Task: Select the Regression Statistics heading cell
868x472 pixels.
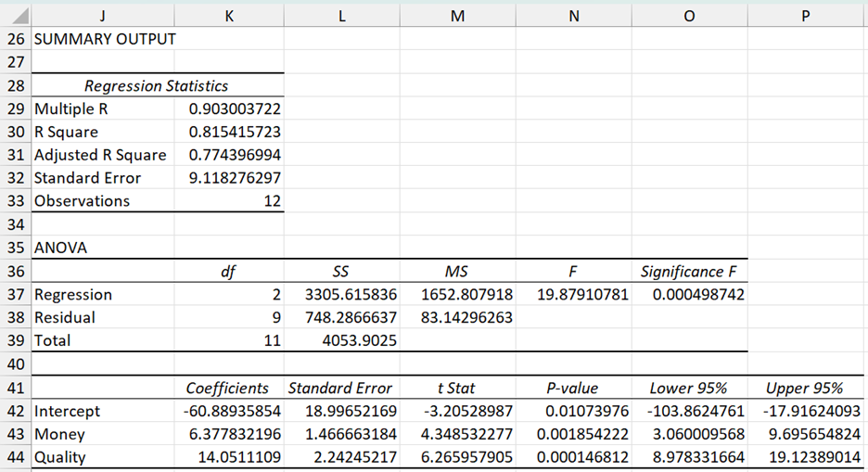Action: point(156,86)
